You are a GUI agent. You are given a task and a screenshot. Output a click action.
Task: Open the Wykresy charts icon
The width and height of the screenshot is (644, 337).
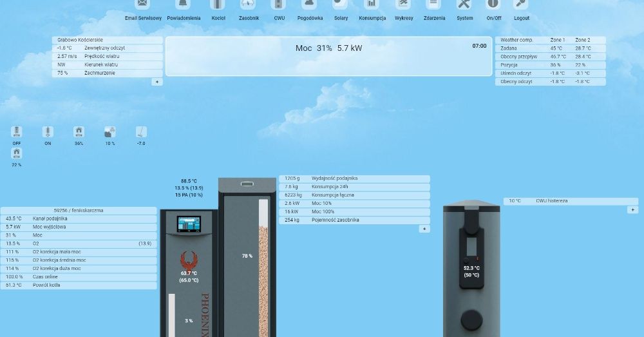click(x=403, y=4)
